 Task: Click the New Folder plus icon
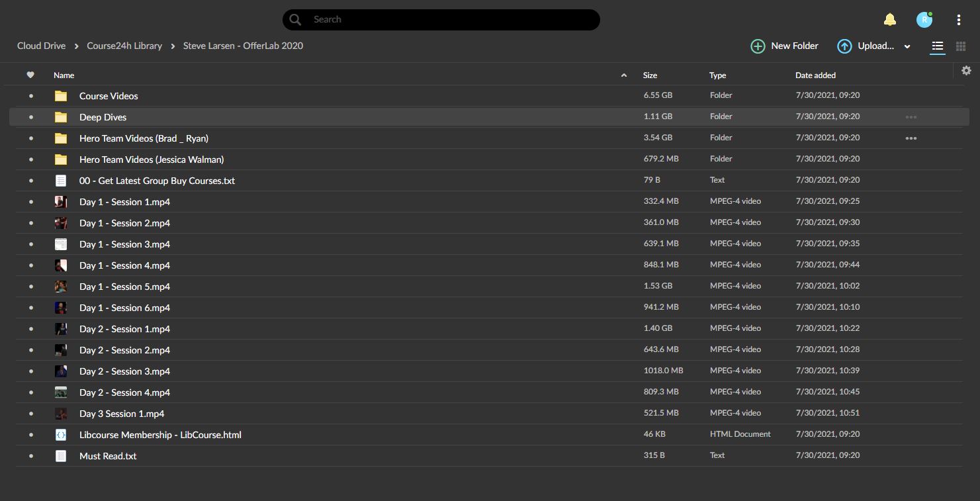point(757,46)
